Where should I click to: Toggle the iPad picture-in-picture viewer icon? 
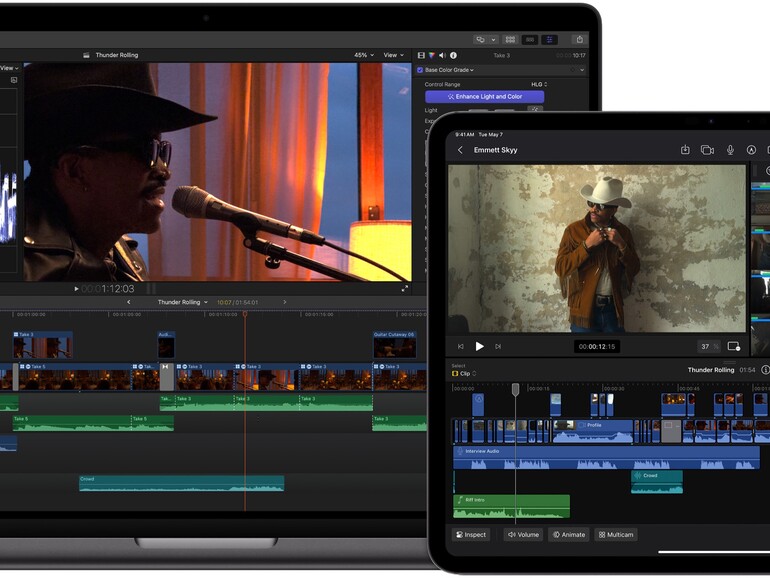pos(734,347)
